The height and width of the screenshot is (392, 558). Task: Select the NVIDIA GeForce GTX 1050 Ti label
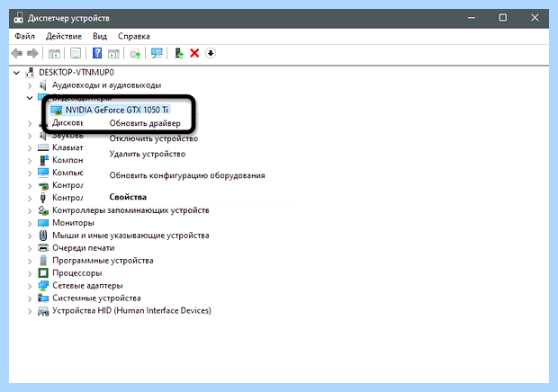click(x=117, y=111)
